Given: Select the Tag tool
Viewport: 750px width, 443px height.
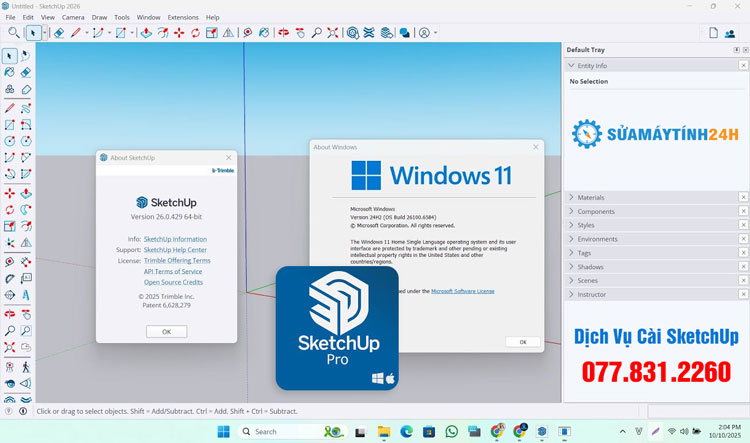Looking at the screenshot, I should pos(26,89).
